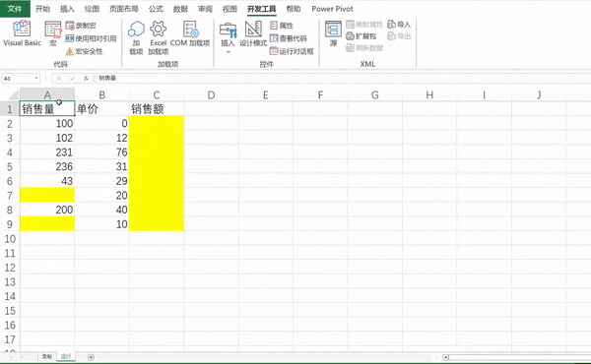Viewport: 591px width, 364px height.
Task: Switch to the 插入 ribbon tab
Action: 67,9
